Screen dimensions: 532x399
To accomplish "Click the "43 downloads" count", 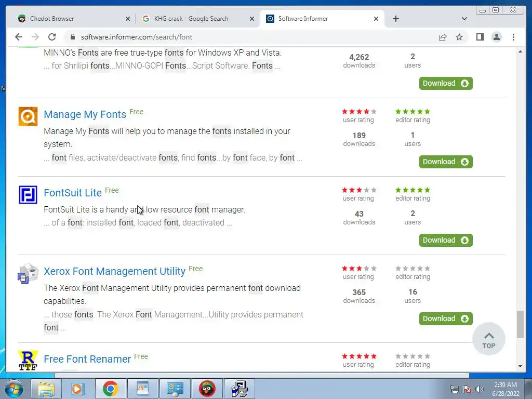I will tap(359, 218).
